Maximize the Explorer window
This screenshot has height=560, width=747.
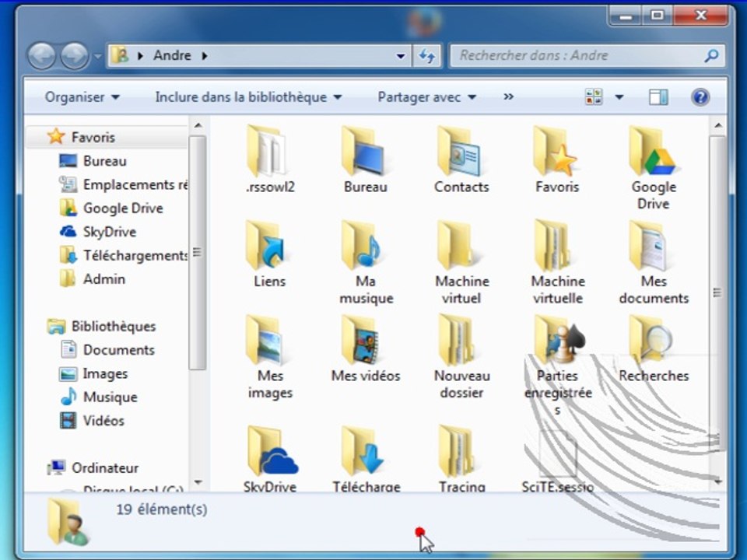click(x=658, y=16)
